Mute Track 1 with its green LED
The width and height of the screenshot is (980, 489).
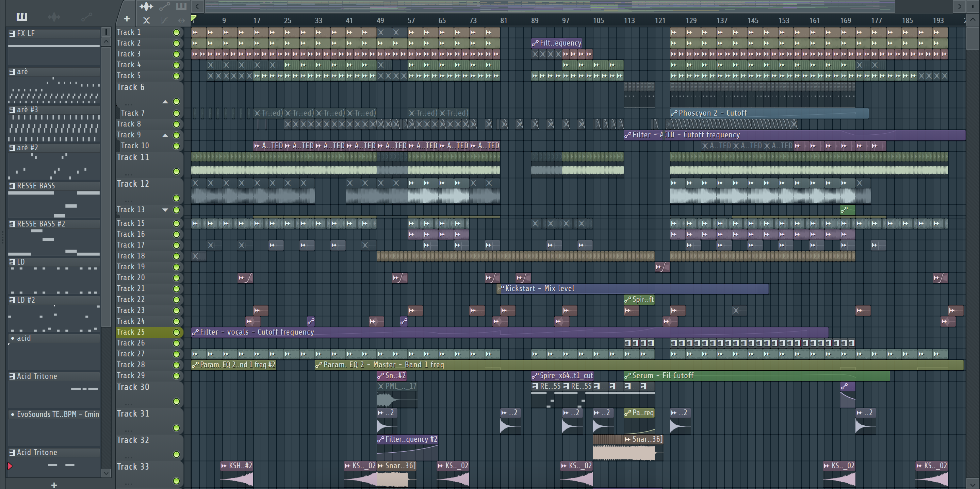point(176,32)
